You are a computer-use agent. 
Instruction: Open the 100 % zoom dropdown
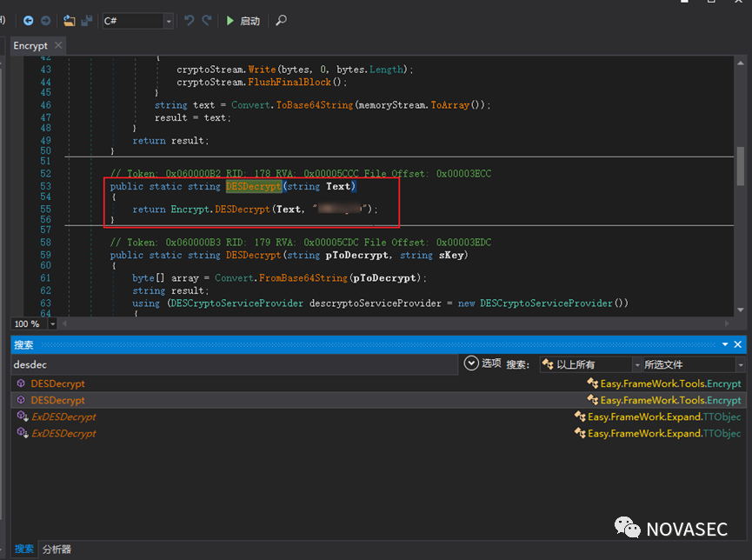tap(53, 323)
